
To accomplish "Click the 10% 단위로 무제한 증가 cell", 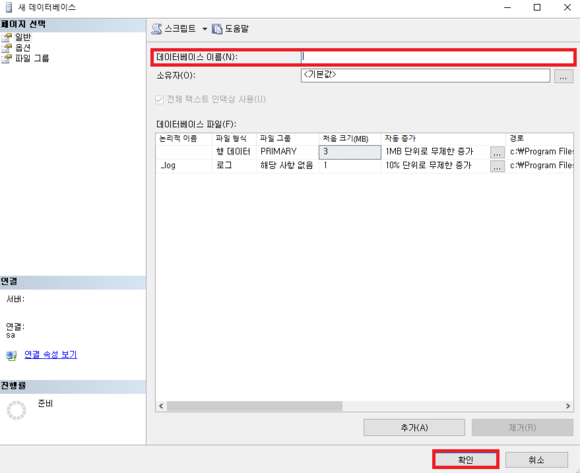I will (436, 166).
